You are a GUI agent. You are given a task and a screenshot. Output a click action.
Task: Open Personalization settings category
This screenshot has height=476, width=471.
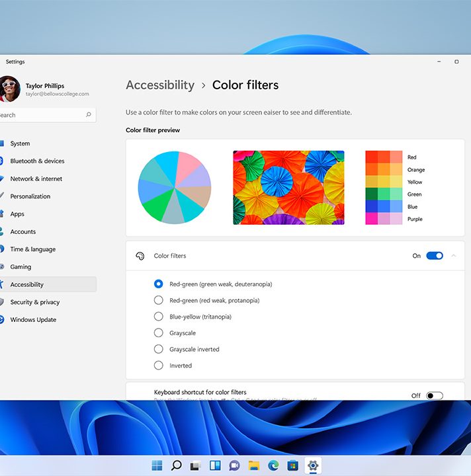coord(30,196)
